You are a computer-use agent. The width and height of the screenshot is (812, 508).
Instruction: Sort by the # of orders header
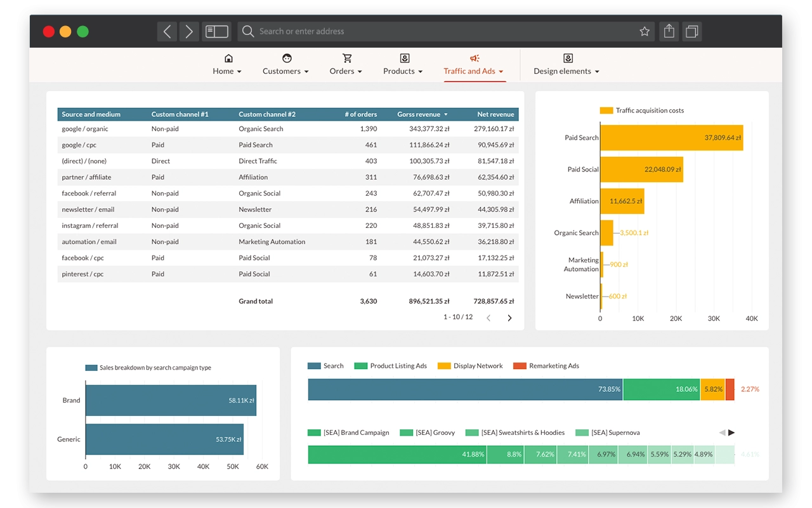[x=360, y=114]
